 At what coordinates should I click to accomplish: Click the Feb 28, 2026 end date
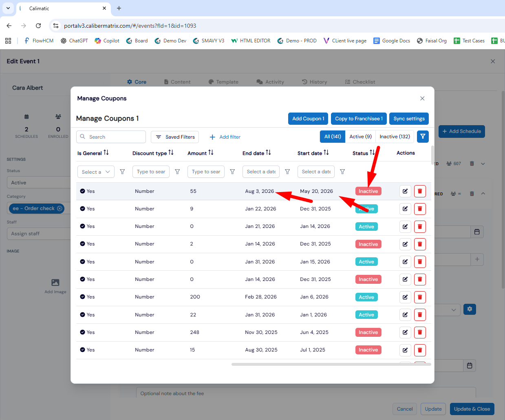point(261,297)
